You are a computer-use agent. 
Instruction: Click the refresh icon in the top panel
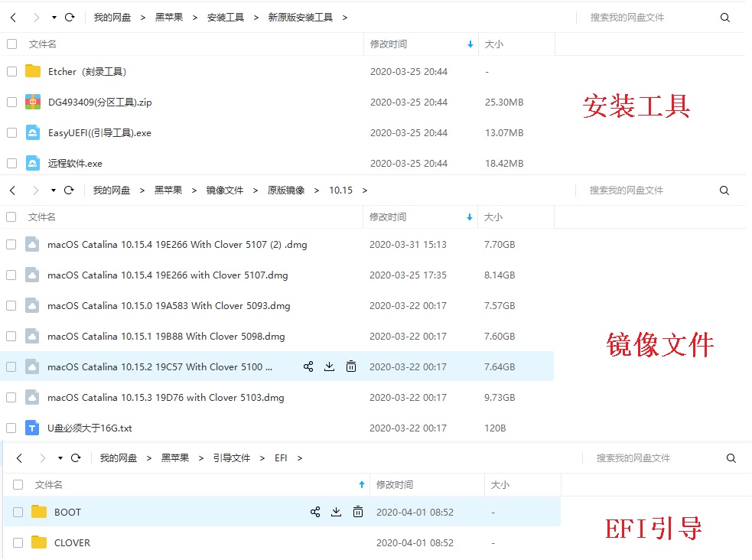[70, 18]
